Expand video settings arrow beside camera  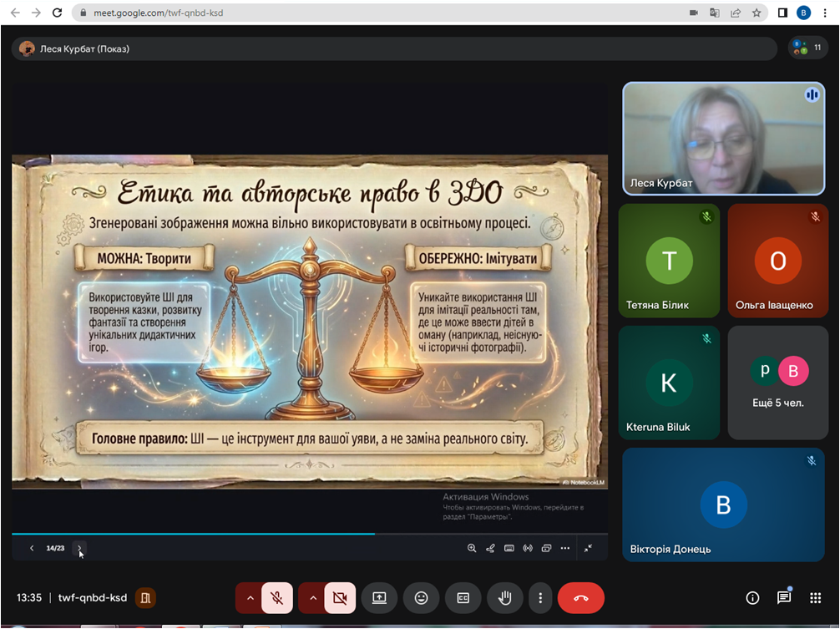[x=312, y=598]
